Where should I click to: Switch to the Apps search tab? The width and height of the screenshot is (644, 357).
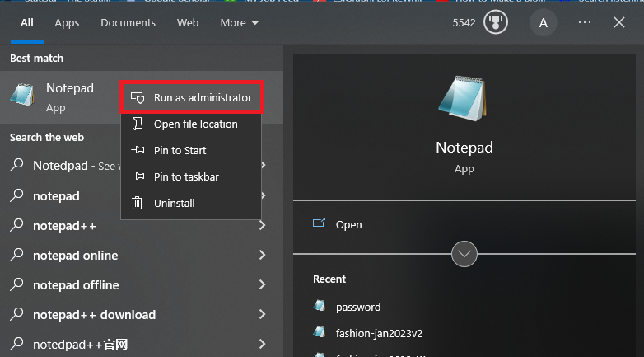click(x=67, y=22)
